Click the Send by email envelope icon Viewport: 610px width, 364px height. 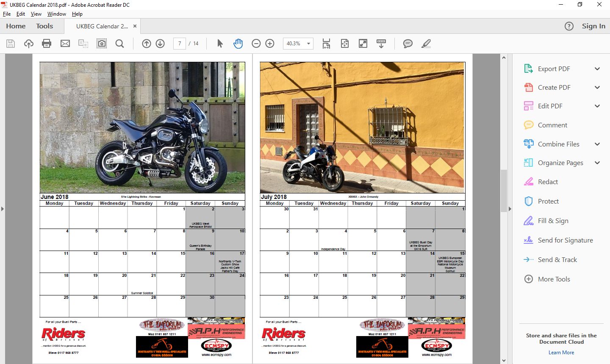[65, 44]
